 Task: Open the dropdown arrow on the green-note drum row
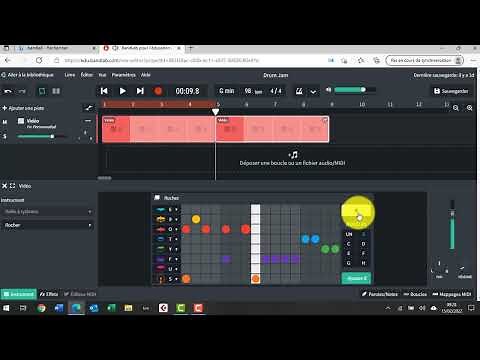pos(177,249)
